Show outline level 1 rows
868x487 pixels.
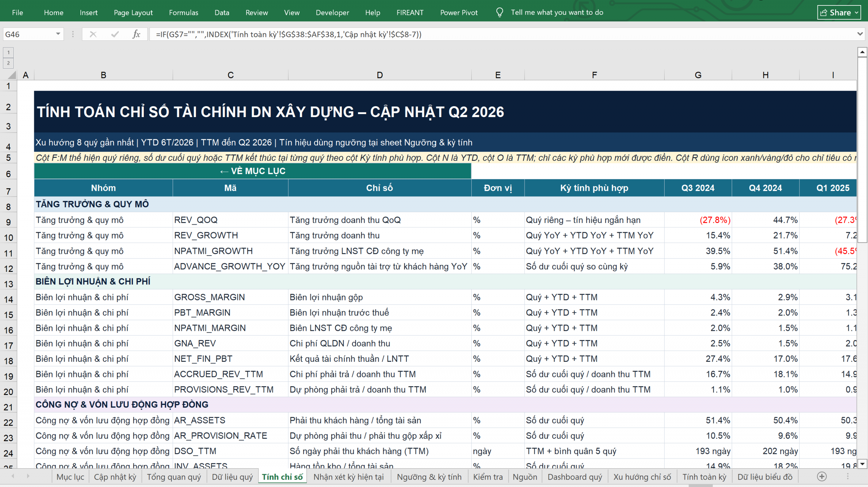(x=8, y=53)
